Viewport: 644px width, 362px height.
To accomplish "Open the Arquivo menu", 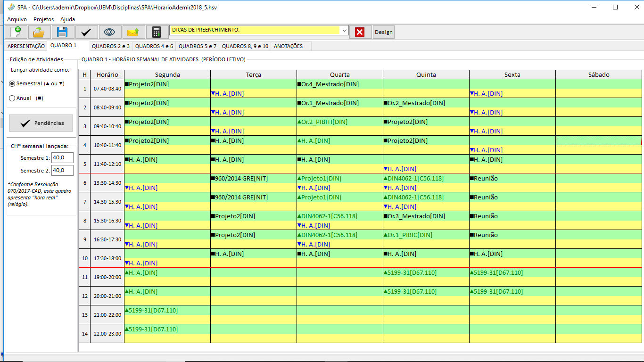I will point(17,19).
